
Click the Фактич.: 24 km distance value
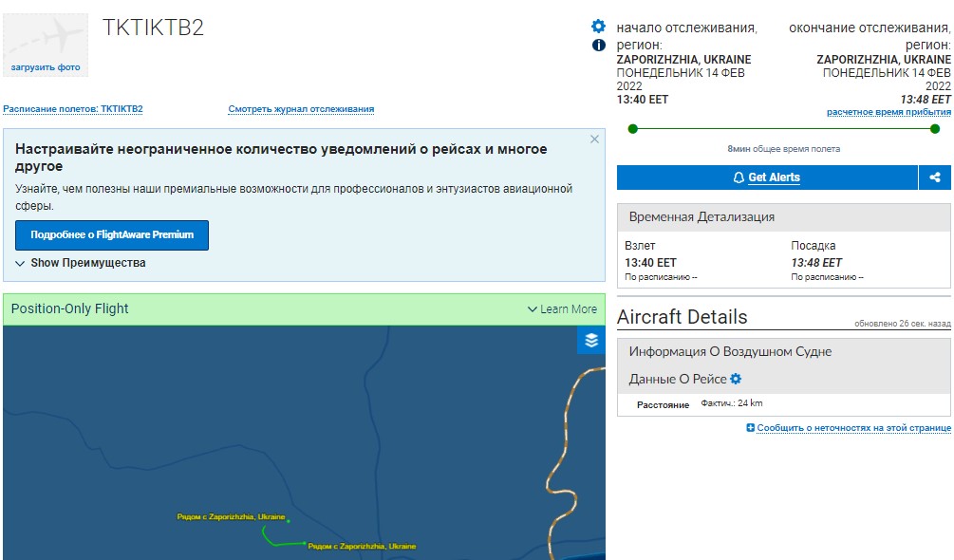(731, 403)
